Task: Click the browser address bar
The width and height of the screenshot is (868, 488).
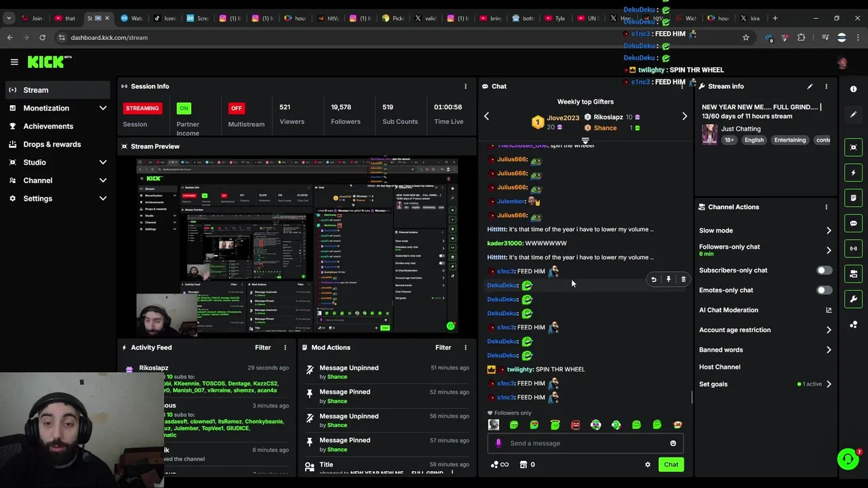Action: pyautogui.click(x=400, y=37)
